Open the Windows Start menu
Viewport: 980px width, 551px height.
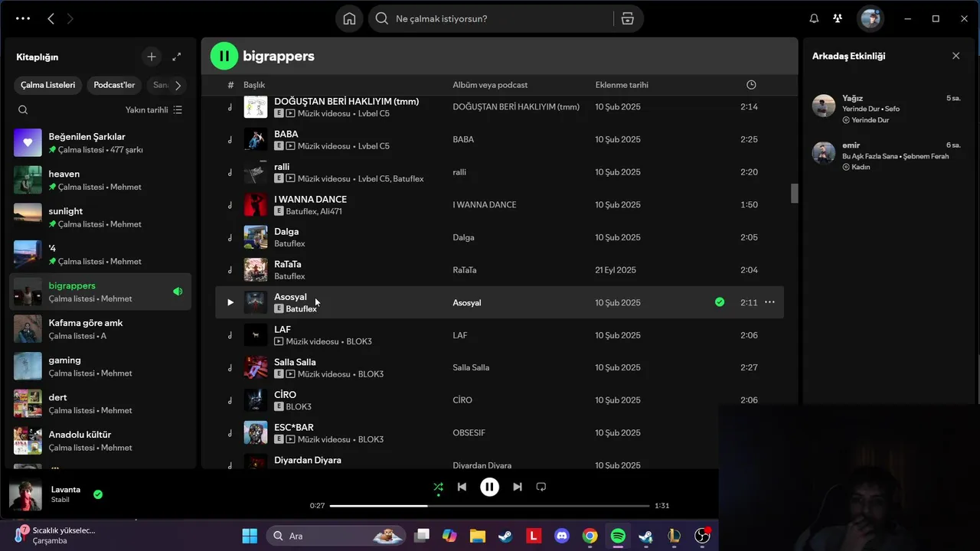pyautogui.click(x=250, y=536)
